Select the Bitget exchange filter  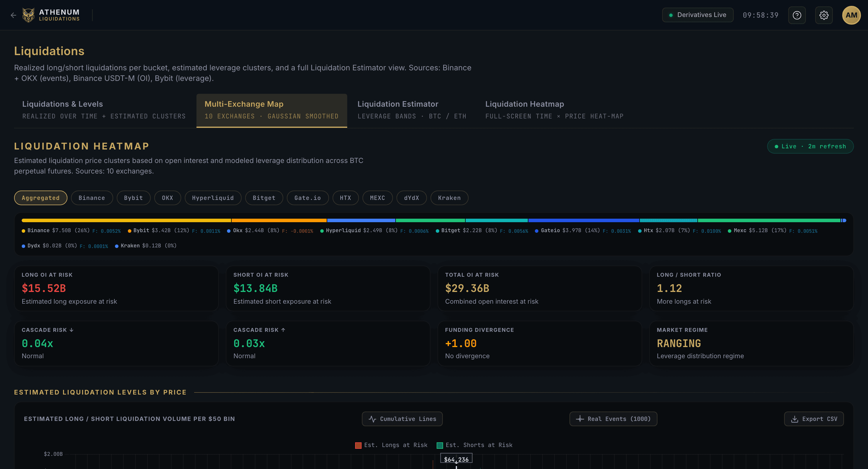click(x=264, y=198)
